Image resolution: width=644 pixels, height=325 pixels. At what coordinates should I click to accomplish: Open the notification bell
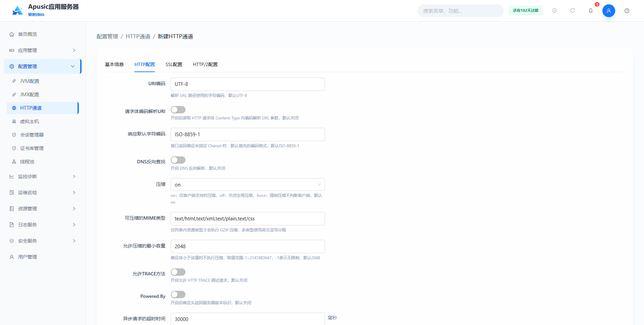coord(591,11)
